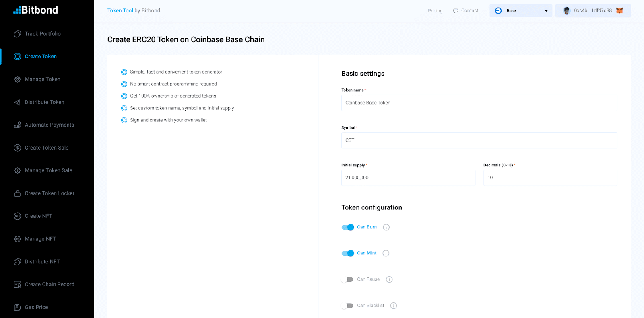Click the Initial supply input field

pos(408,178)
